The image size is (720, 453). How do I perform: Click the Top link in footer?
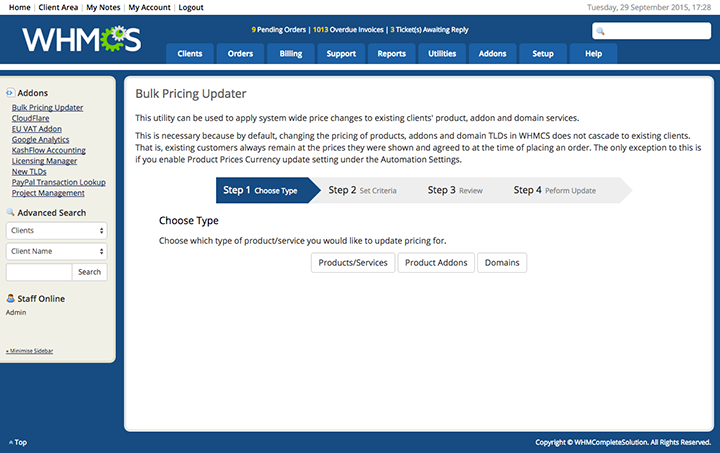[x=18, y=442]
